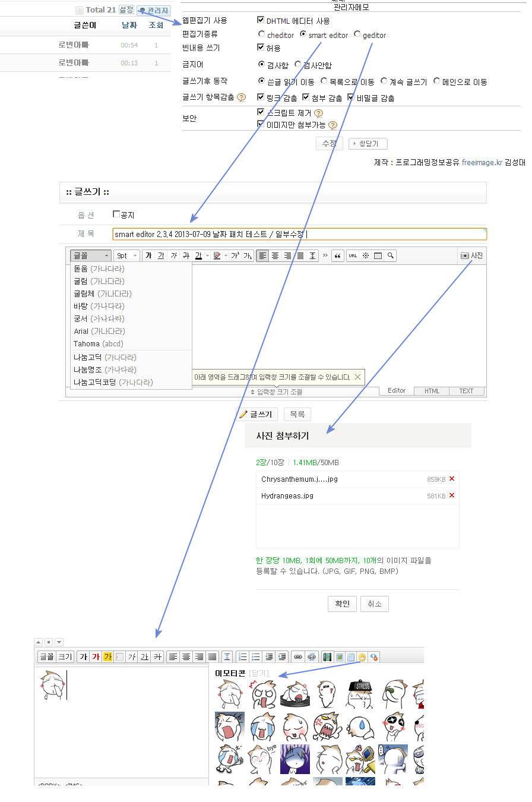Open freeimage.kr link

(x=482, y=162)
